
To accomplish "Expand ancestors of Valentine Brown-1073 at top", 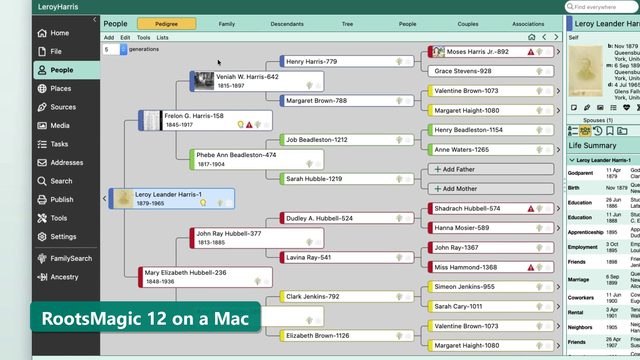I will click(558, 91).
